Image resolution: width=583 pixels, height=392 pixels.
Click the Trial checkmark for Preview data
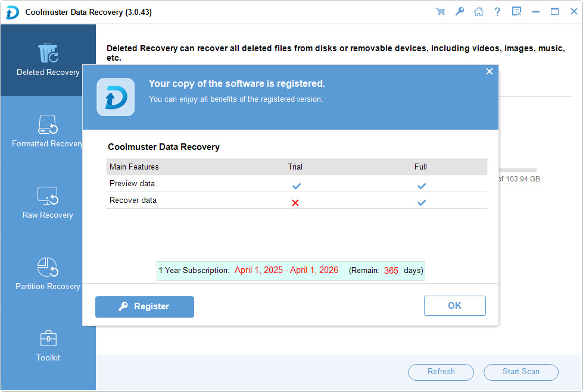pyautogui.click(x=297, y=186)
